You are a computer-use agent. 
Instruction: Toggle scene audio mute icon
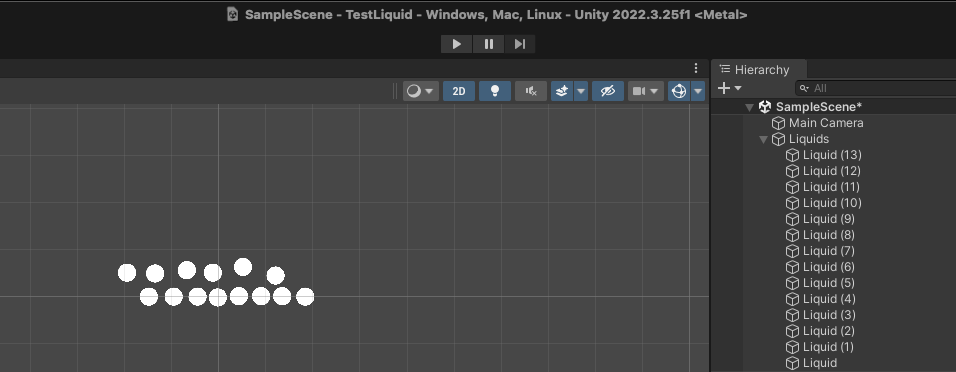531,91
